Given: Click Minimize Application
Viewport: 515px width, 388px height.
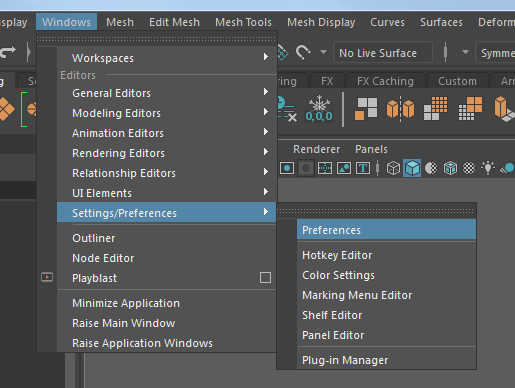Looking at the screenshot, I should [167, 303].
